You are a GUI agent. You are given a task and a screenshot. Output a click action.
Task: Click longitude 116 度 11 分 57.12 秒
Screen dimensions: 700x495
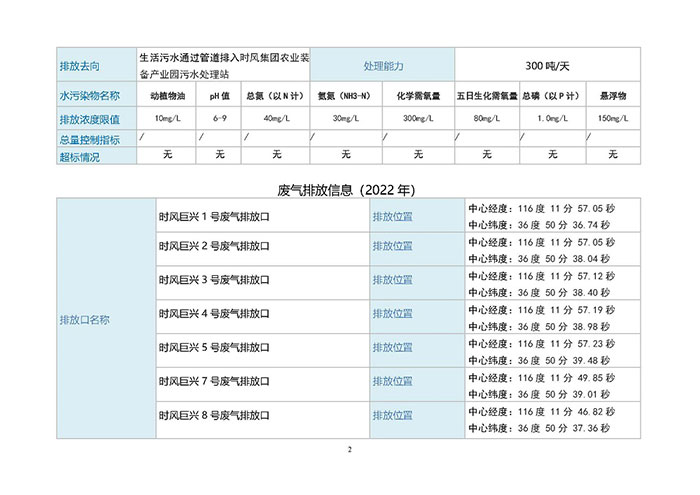(x=566, y=276)
